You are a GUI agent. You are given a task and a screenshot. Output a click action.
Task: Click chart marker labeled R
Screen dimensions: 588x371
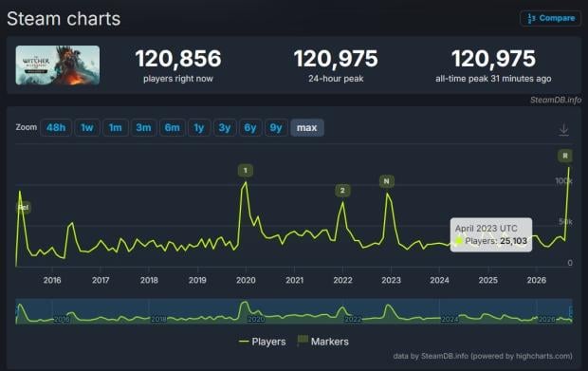point(565,156)
